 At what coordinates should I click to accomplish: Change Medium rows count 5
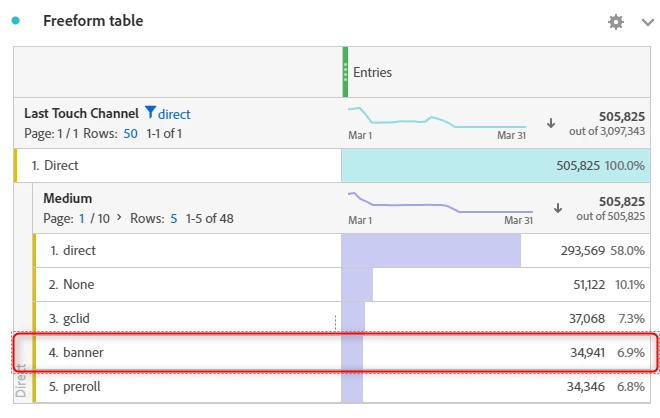(x=173, y=218)
